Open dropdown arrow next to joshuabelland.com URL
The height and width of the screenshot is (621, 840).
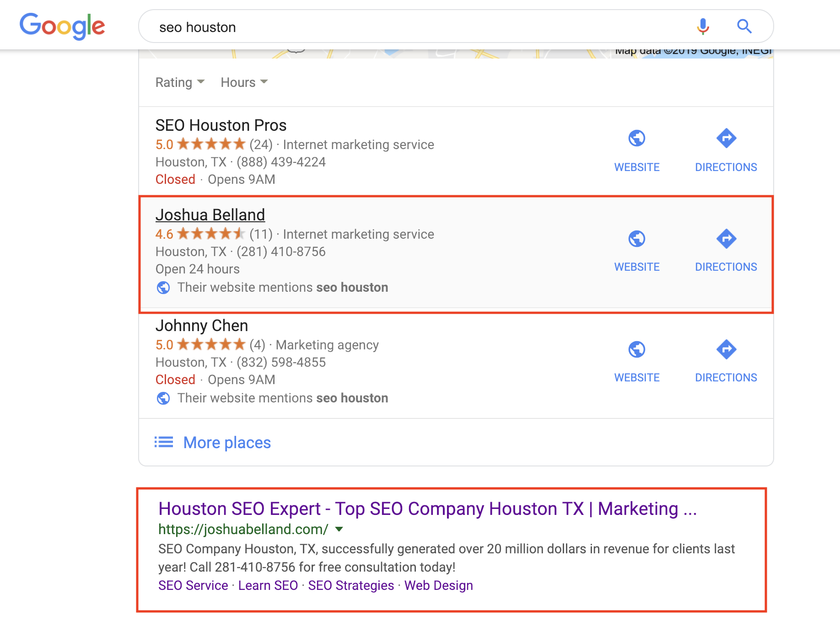click(x=339, y=529)
